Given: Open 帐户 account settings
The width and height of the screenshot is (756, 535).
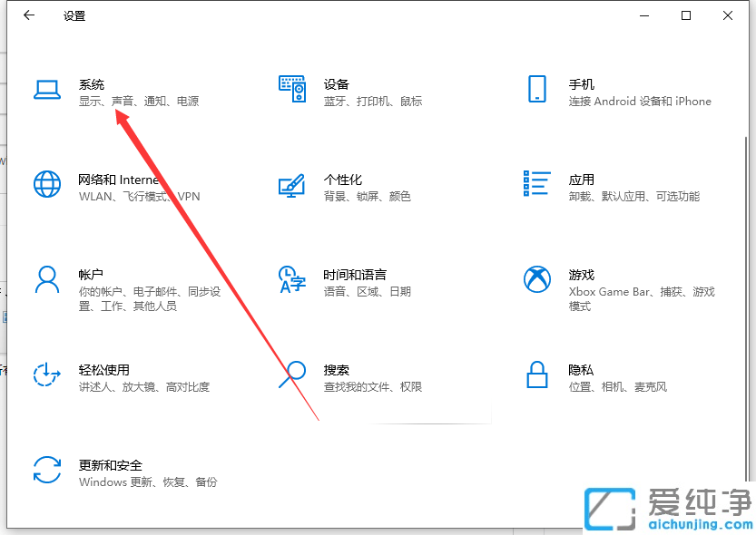Looking at the screenshot, I should point(92,275).
